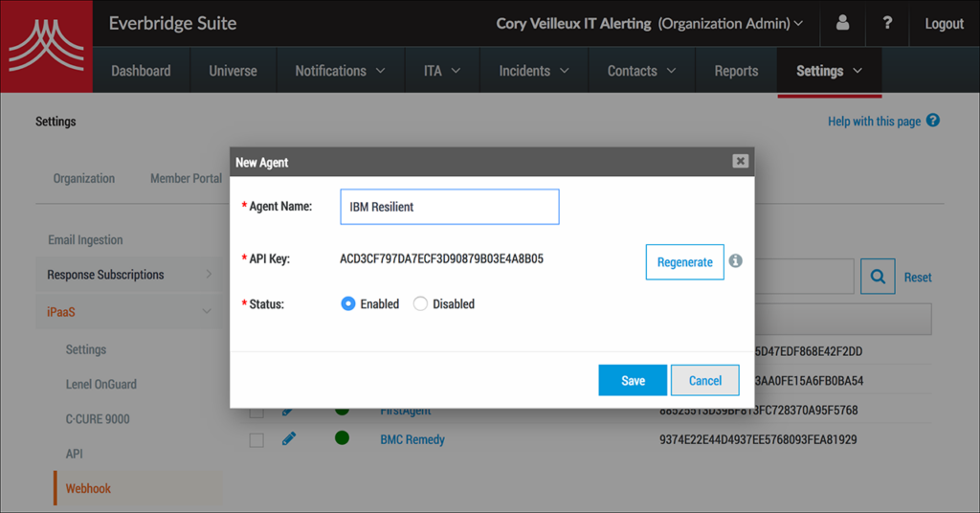Screen dimensions: 980x513
Task: Open the ITA dropdown menu
Action: point(442,71)
